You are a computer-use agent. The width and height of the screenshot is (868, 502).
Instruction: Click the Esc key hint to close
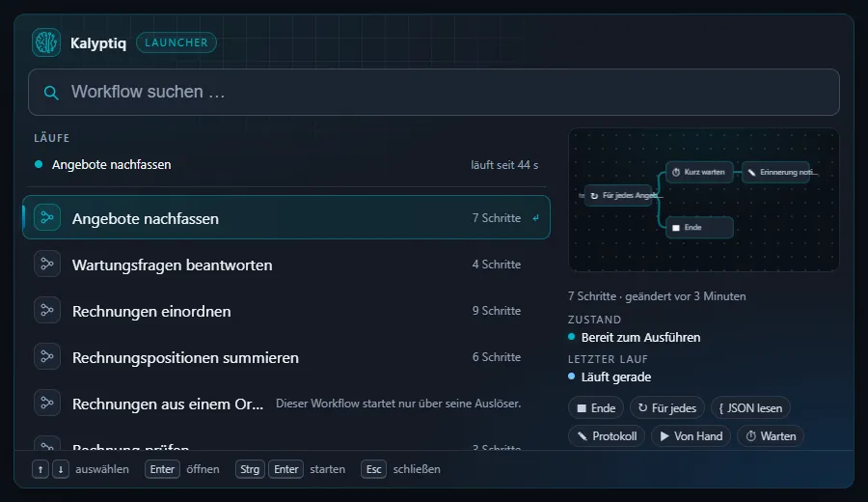373,469
